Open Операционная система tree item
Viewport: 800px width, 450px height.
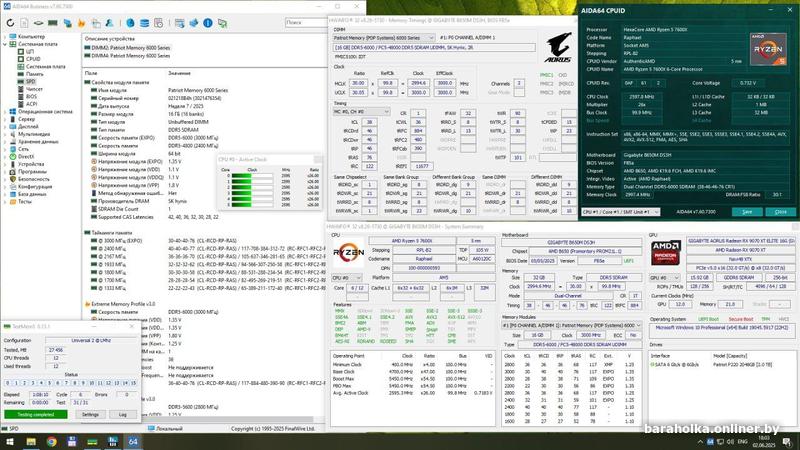pyautogui.click(x=45, y=111)
